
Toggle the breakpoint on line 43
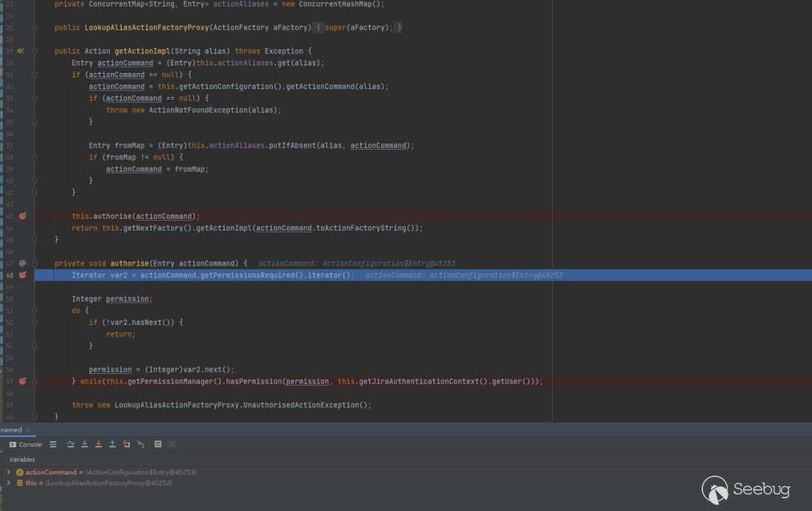23,216
